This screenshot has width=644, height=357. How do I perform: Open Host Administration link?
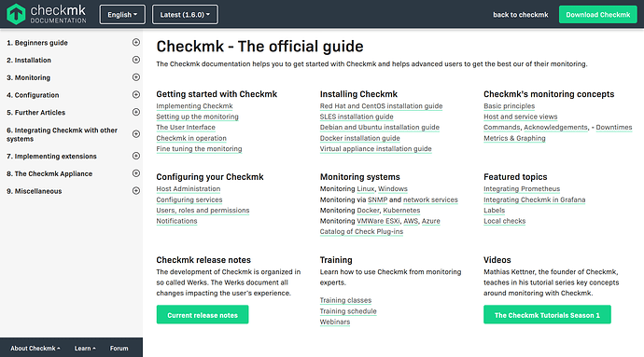point(189,189)
